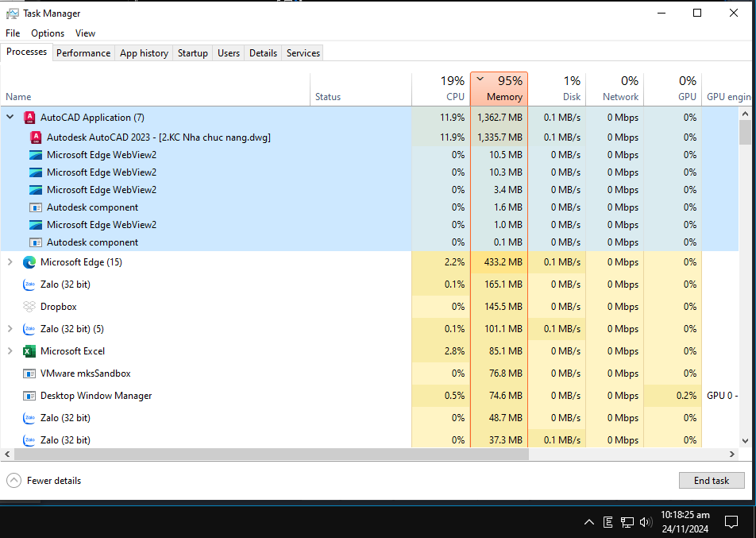756x538 pixels.
Task: Switch to the Services tab
Action: [303, 53]
